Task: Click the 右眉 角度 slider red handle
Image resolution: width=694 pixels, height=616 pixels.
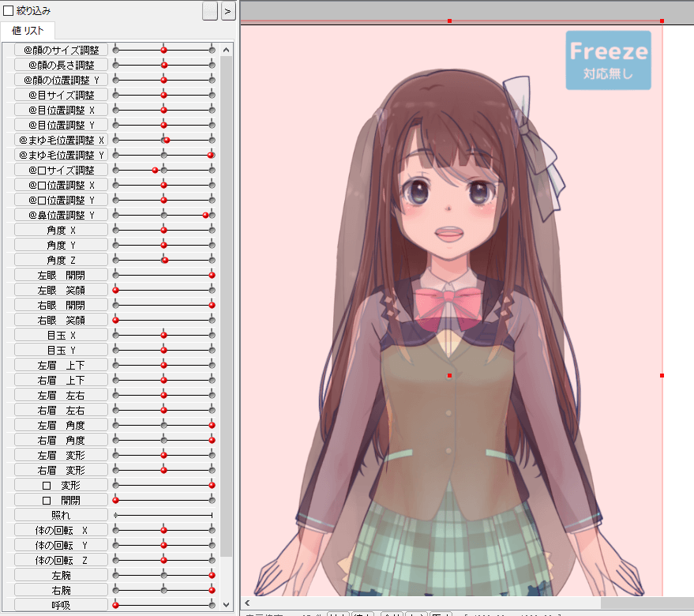Action: coord(212,440)
